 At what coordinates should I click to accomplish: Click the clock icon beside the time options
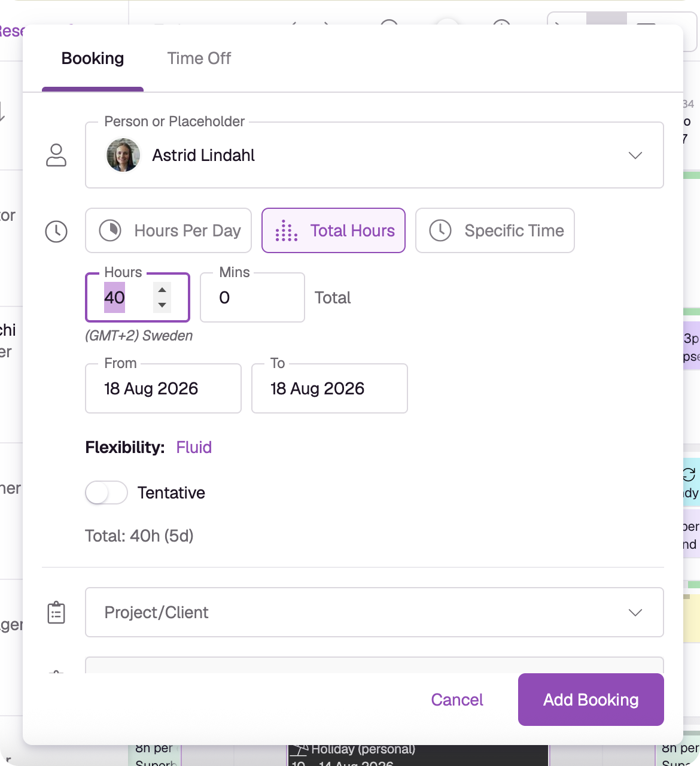pos(56,232)
